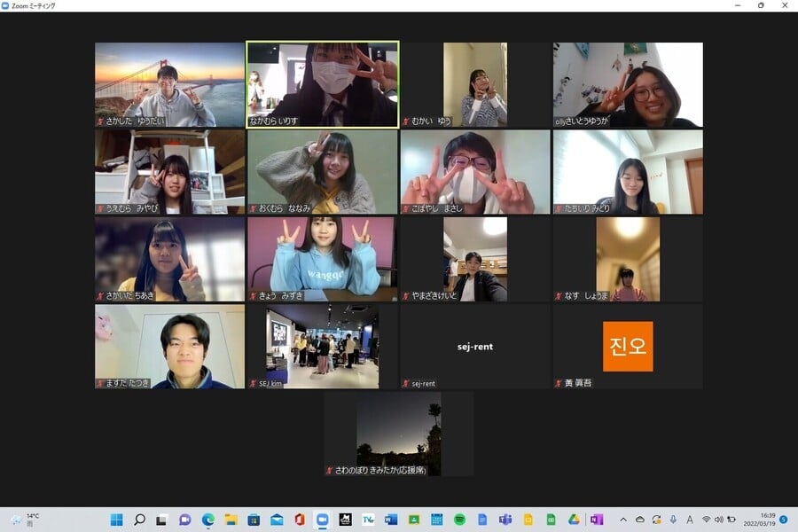
Task: Expand the hidden system tray icons chevron
Action: click(x=622, y=520)
